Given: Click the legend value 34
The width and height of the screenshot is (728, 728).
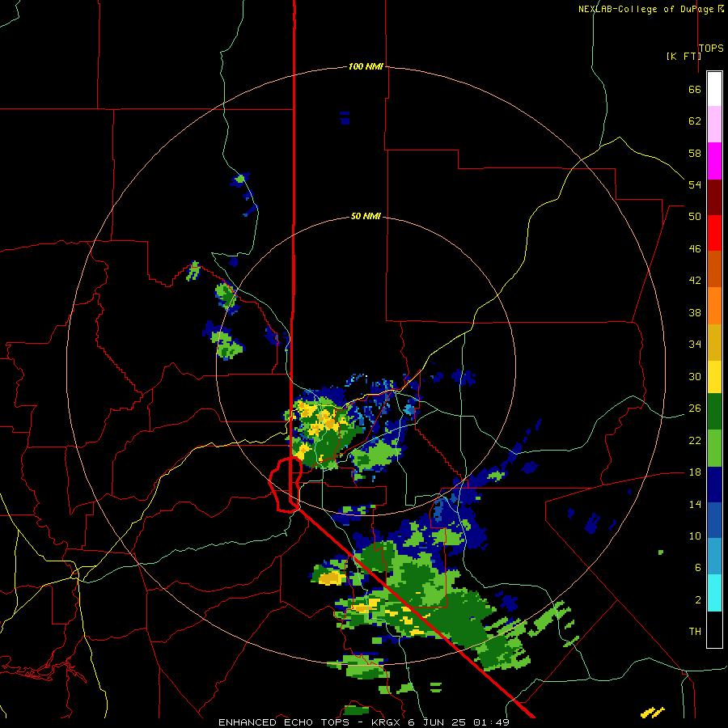Looking at the screenshot, I should [x=695, y=345].
